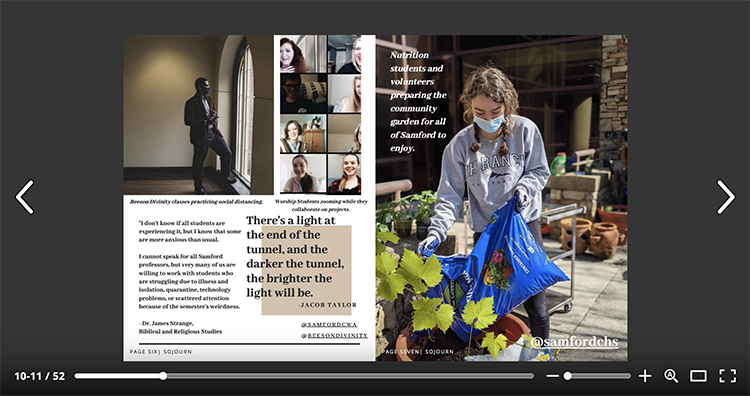The height and width of the screenshot is (396, 750).
Task: Click the page indicator 10-11 / 52
Action: (x=39, y=376)
